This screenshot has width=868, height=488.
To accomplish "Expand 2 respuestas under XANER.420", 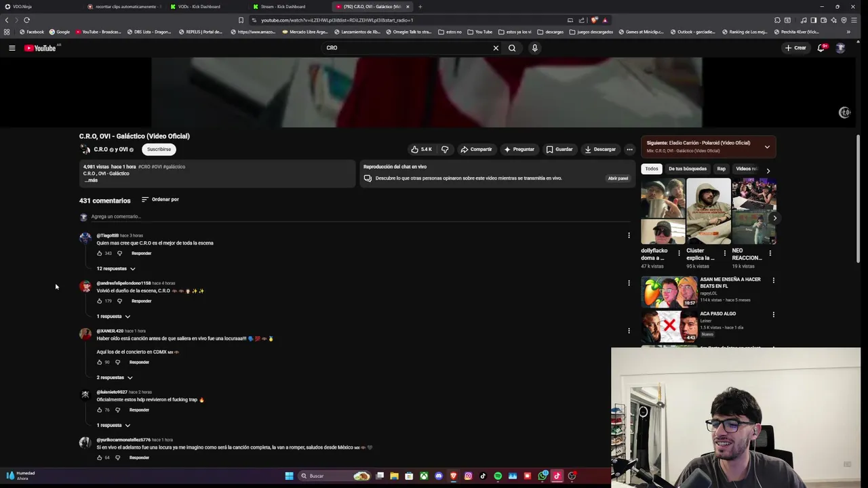I will (114, 378).
